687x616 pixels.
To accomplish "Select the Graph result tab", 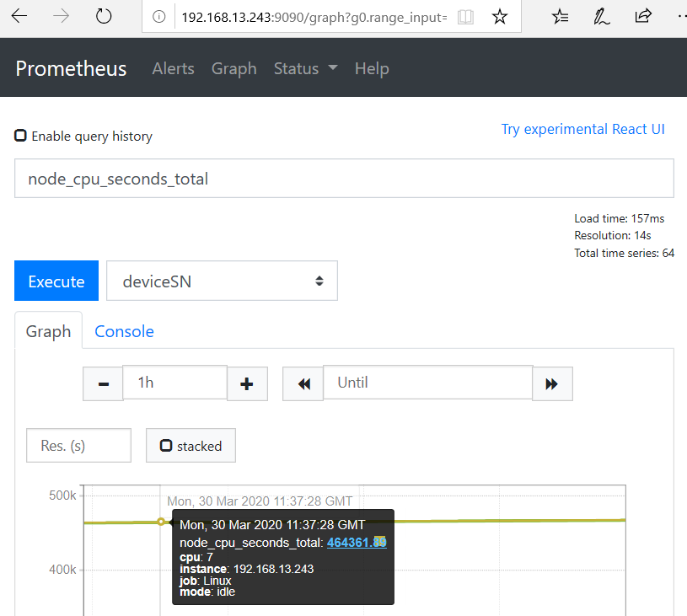I will [48, 331].
